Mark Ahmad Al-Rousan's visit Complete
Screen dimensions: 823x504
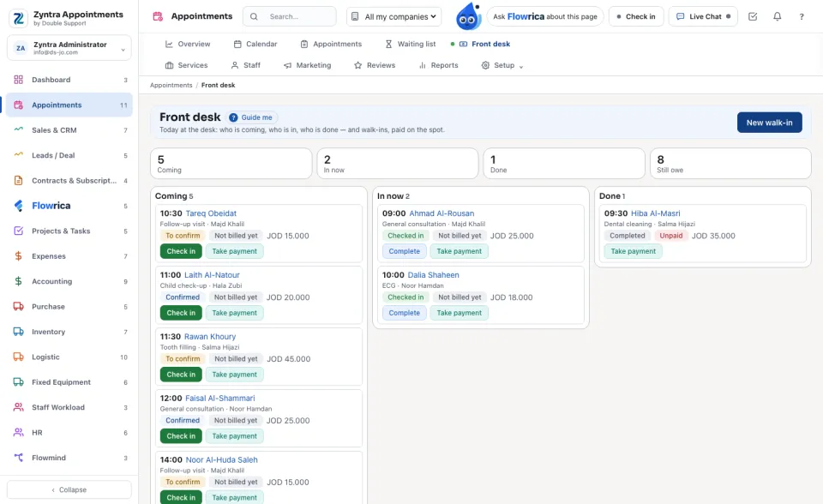pyautogui.click(x=404, y=251)
